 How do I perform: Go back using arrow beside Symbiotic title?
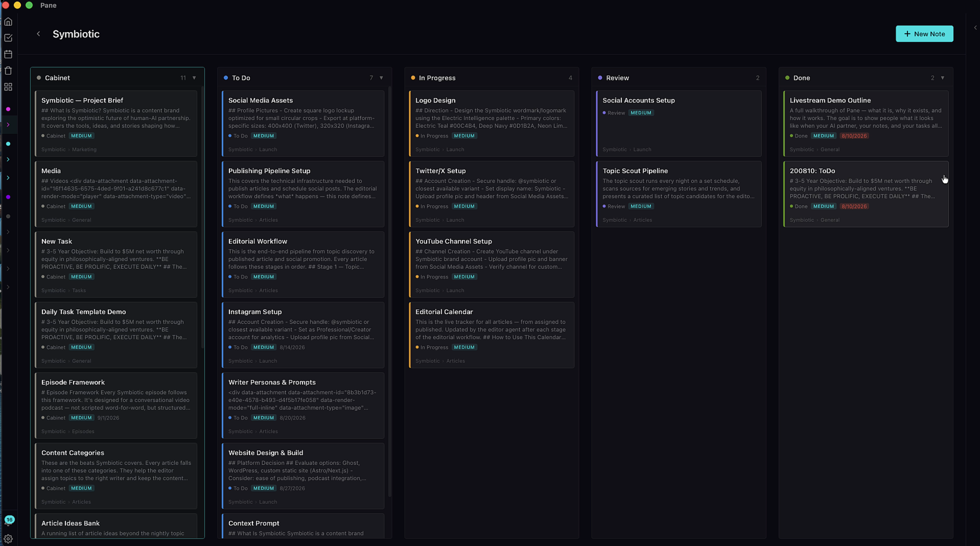coord(38,34)
